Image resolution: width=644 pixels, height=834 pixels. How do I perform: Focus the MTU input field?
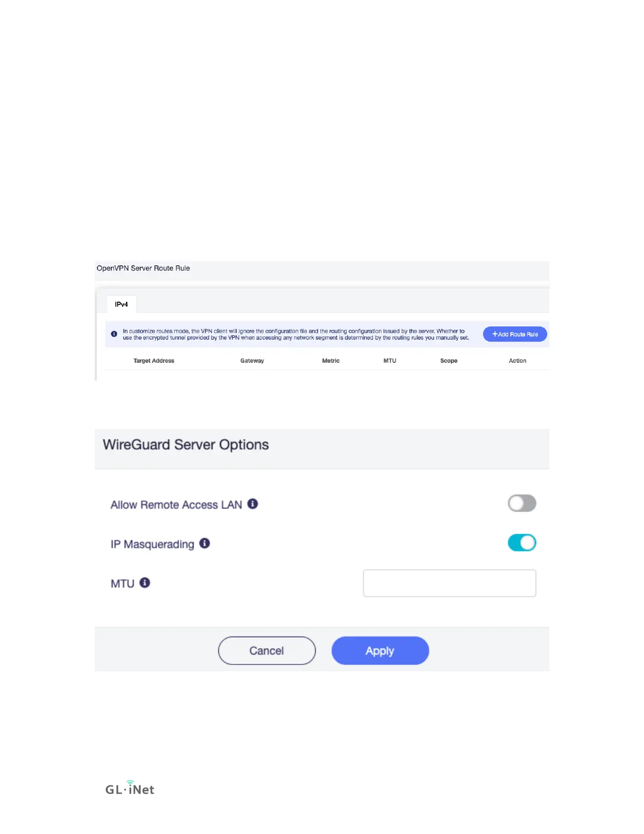[449, 583]
